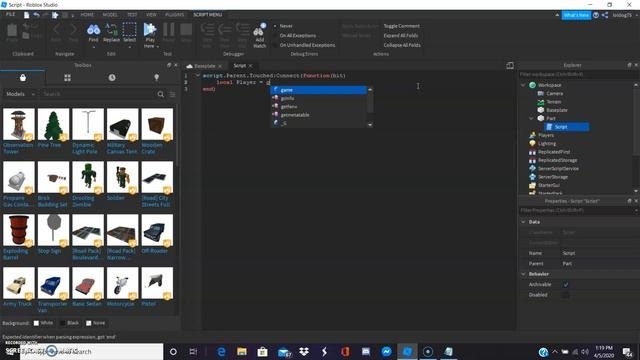Collapse the Data properties section
640x360 pixels.
(x=524, y=222)
